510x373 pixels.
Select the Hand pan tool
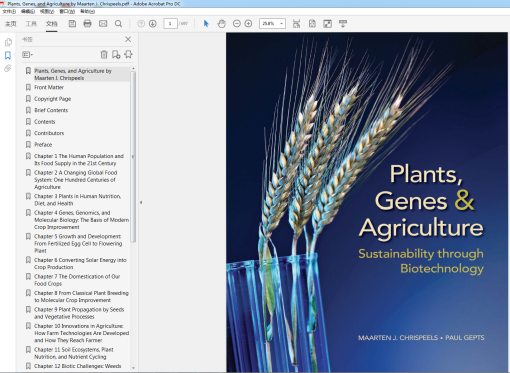point(221,24)
